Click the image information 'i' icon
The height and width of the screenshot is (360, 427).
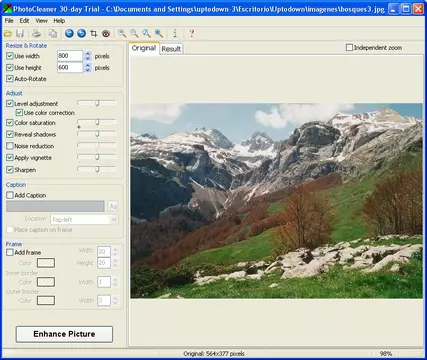[175, 33]
